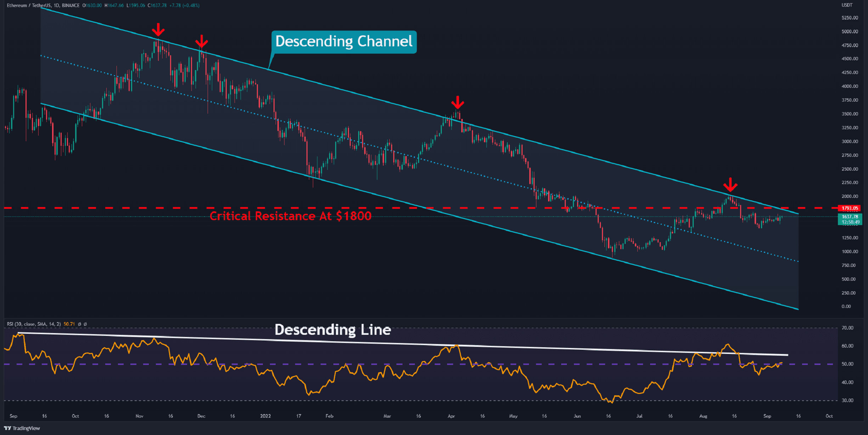Click the low value L1595.06
Screen dimensions: 868x435
pos(136,5)
